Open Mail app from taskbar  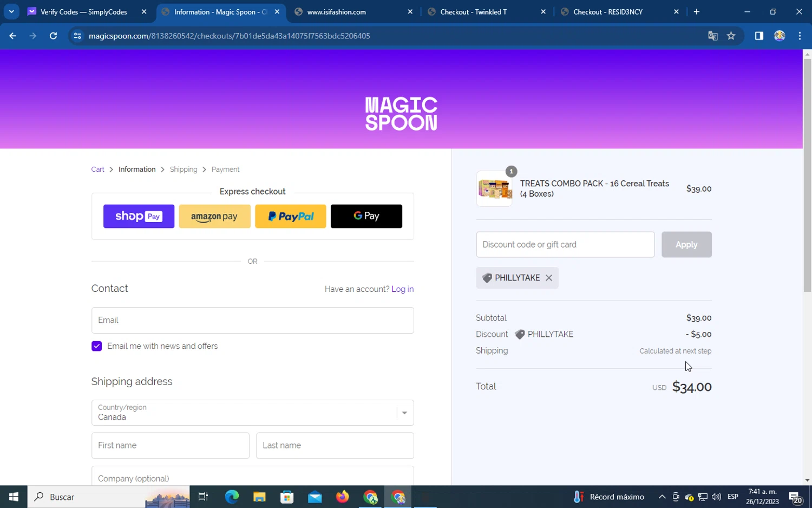[315, 497]
